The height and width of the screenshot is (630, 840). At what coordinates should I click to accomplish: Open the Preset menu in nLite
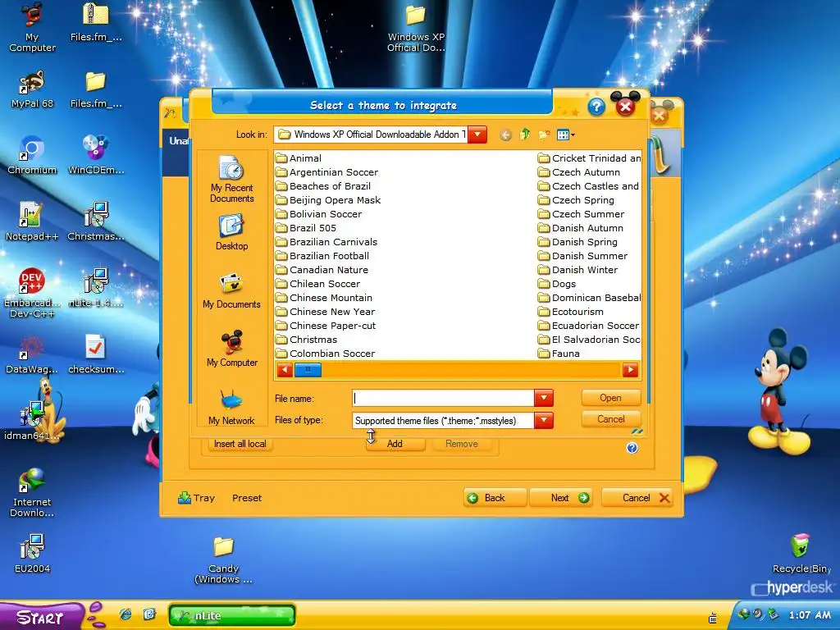[247, 498]
